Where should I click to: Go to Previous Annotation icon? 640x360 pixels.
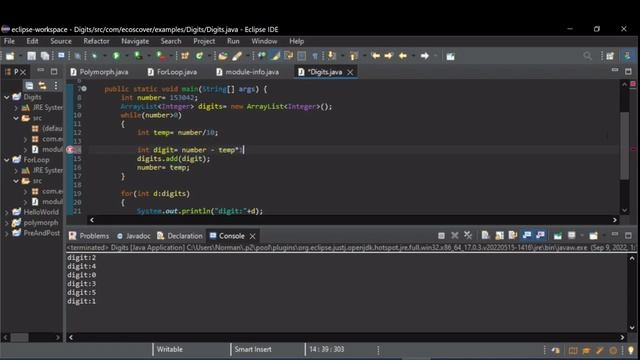click(x=353, y=56)
